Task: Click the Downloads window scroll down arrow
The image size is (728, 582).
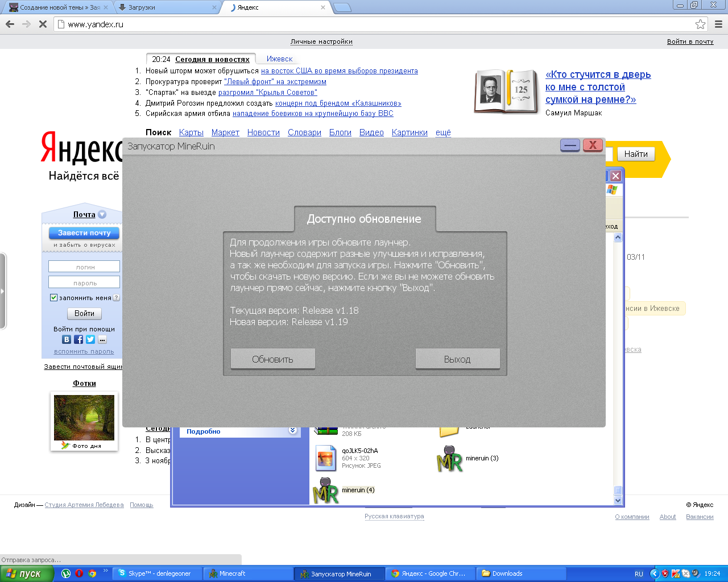Action: point(618,500)
